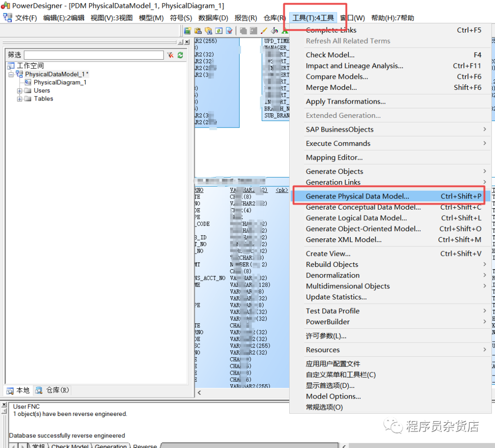Click the auto-hide pin of the browser panel
Viewport: 495px width, 448px height.
(x=181, y=42)
